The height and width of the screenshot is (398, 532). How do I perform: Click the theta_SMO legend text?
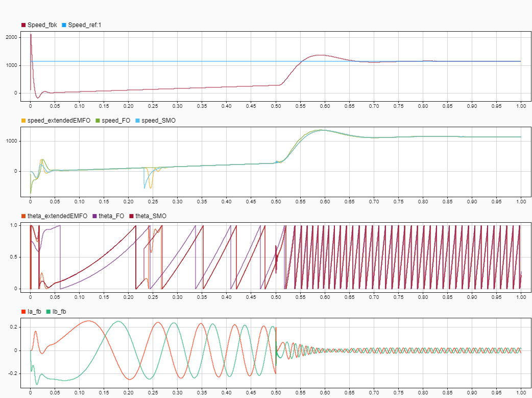coord(151,216)
